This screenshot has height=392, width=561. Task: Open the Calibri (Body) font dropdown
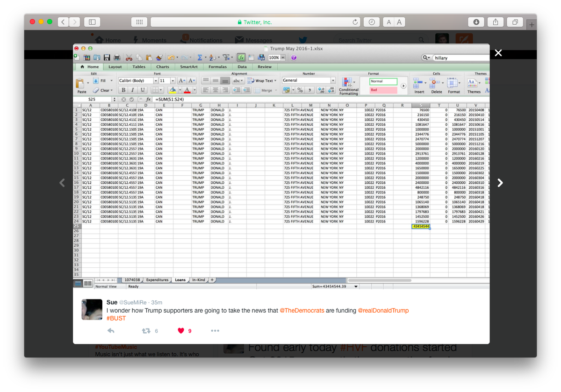pyautogui.click(x=155, y=81)
